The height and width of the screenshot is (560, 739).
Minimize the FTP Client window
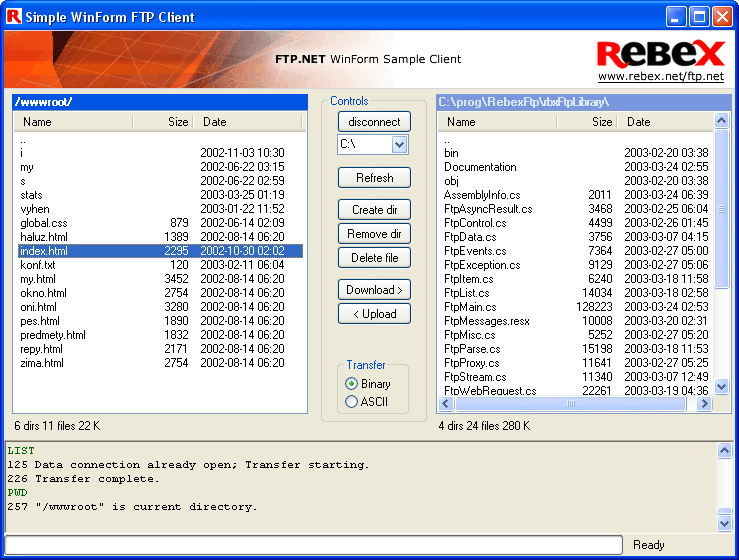pos(675,17)
